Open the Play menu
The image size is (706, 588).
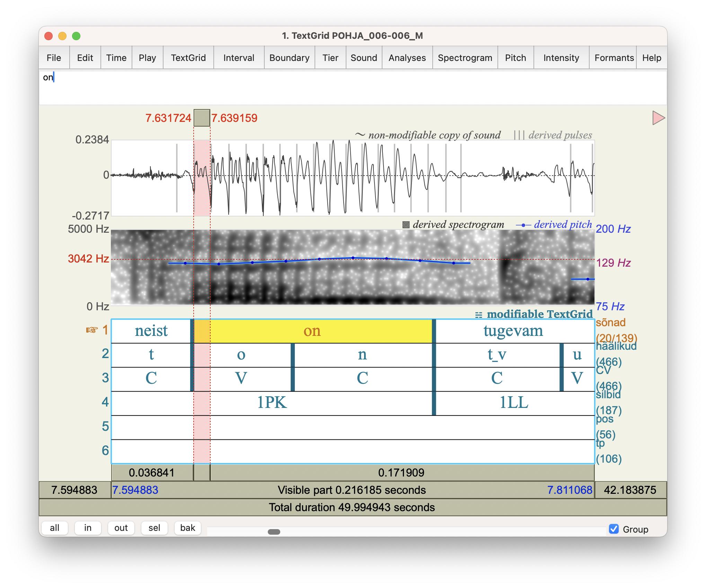click(148, 58)
